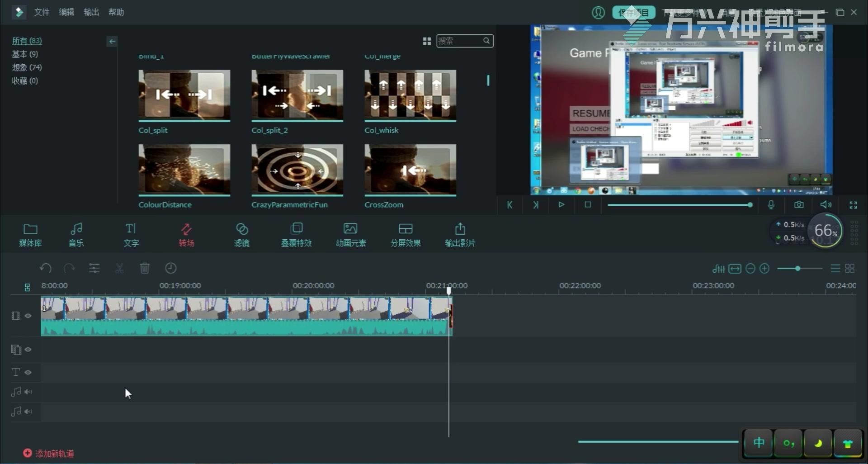Record a voiceover with microphone icon
The image size is (868, 464).
click(x=771, y=205)
